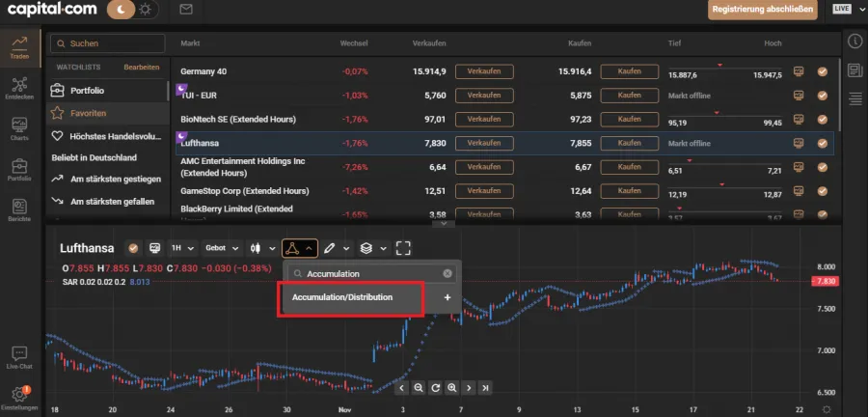Open chart icon for AMC Entertainment row

799,167
